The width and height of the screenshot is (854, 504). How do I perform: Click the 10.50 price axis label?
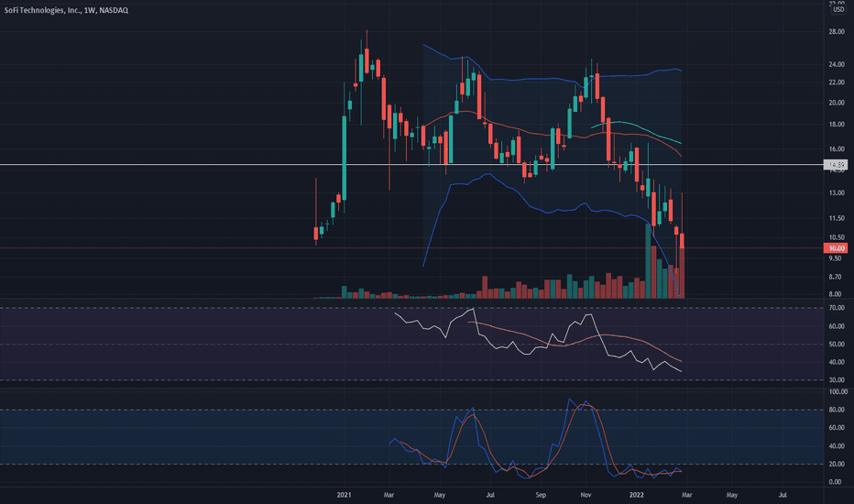pos(837,237)
